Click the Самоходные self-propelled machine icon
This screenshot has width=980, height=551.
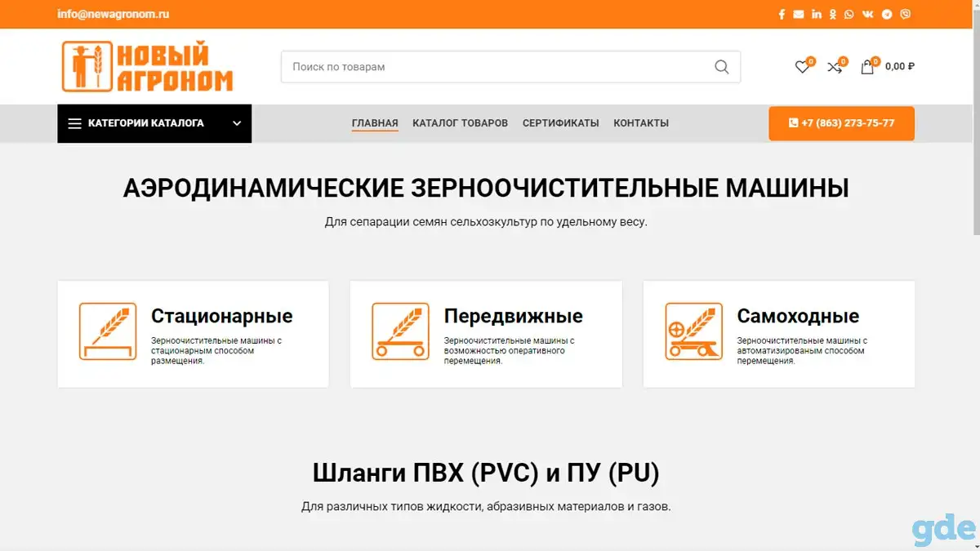click(694, 331)
